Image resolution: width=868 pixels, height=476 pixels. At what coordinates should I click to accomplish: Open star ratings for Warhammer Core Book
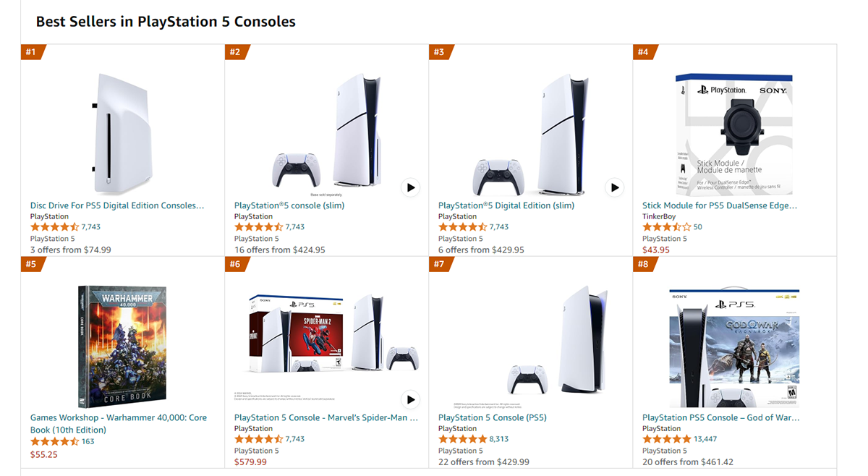coord(54,441)
